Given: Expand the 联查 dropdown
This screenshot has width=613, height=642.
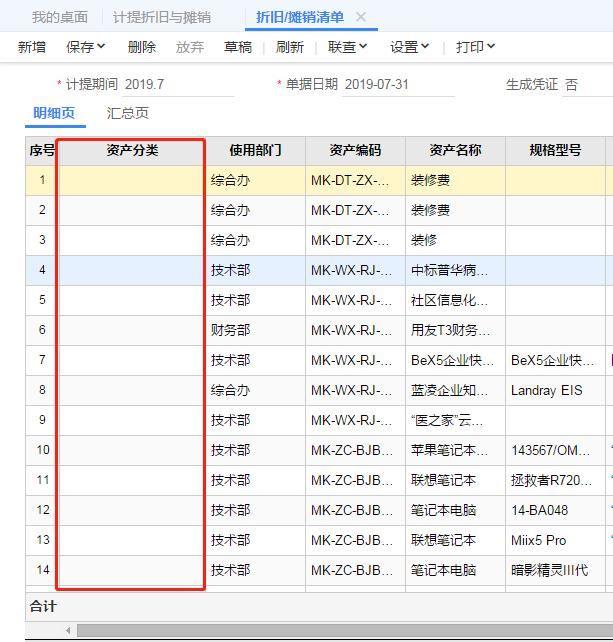Looking at the screenshot, I should 347,47.
